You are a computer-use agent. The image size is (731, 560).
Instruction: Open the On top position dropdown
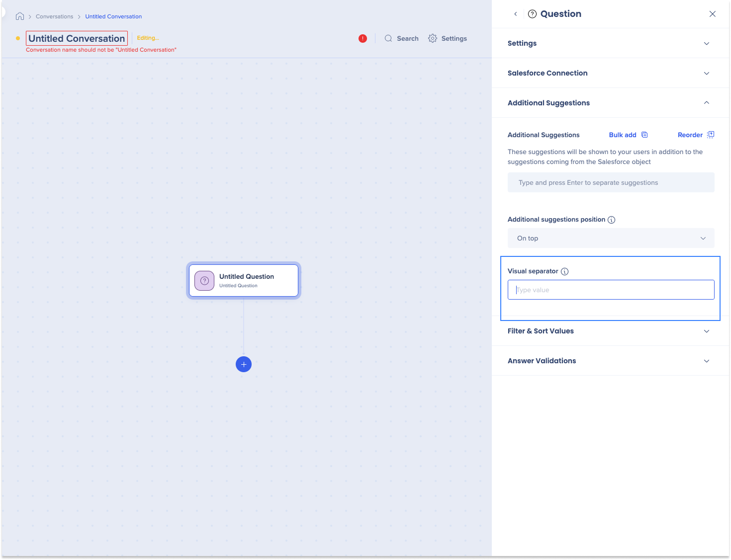click(611, 238)
